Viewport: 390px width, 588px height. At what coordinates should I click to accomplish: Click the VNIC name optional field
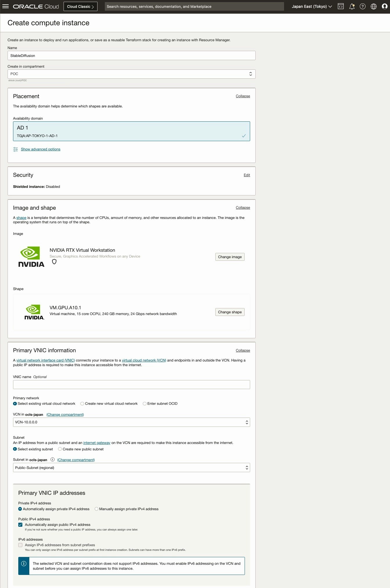pyautogui.click(x=131, y=384)
